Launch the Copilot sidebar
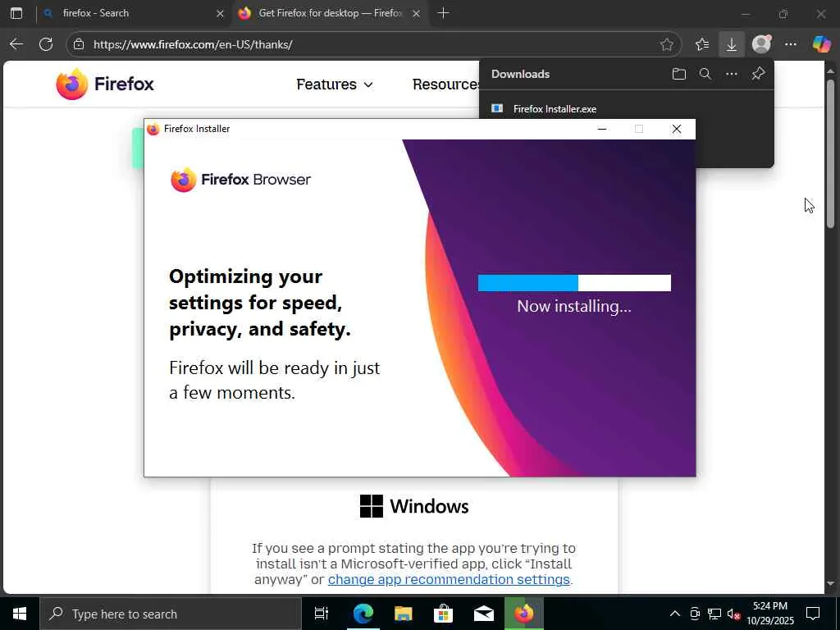Image resolution: width=840 pixels, height=630 pixels. tap(821, 44)
